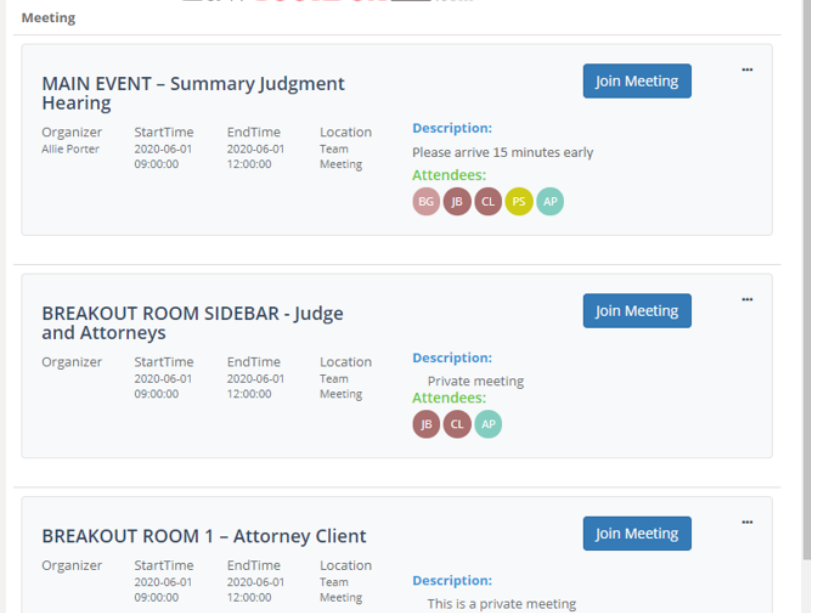Click EndTime value in Breakout Sidebar card
Screen dimensions: 819x613
255,386
